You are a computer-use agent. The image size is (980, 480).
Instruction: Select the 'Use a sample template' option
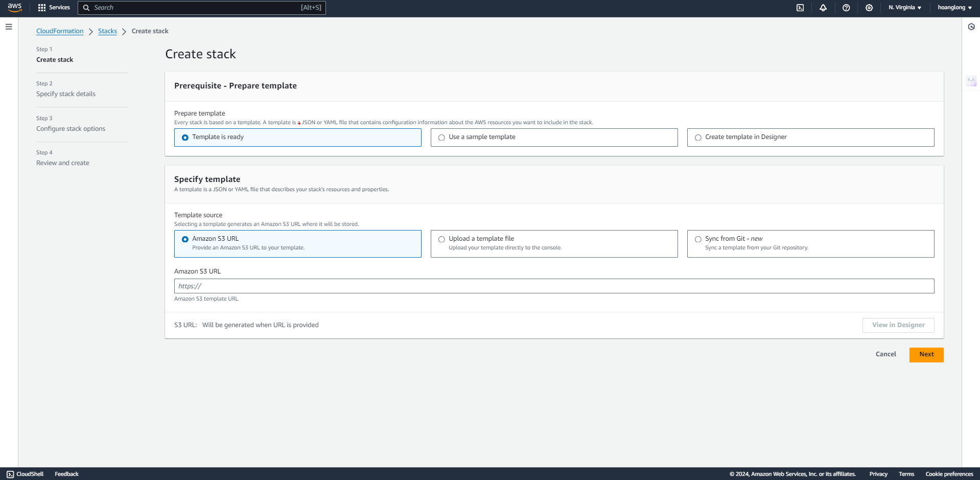pyautogui.click(x=442, y=138)
